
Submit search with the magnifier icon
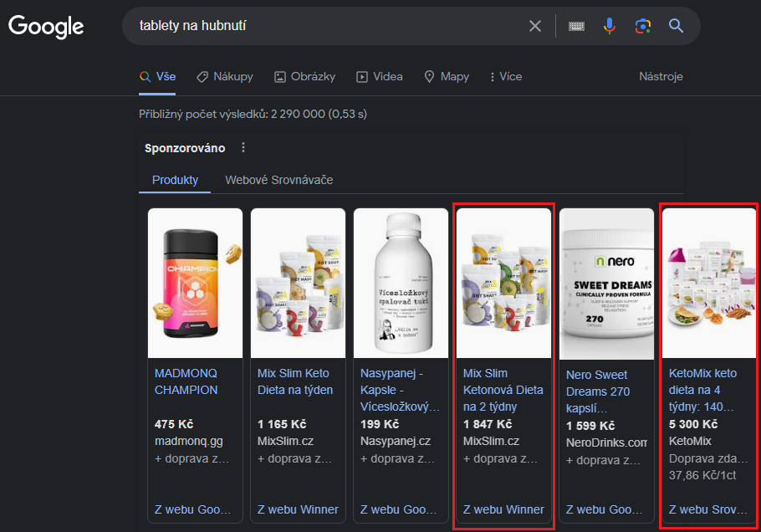click(676, 25)
